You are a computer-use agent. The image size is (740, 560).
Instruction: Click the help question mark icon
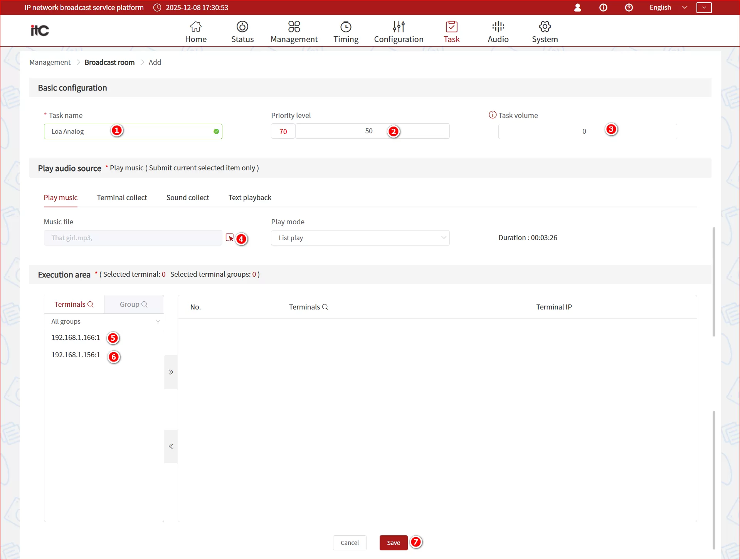[629, 8]
